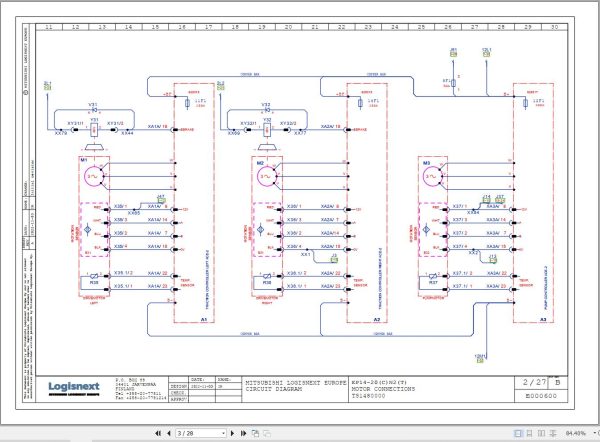Click the previous view icon
The height and width of the screenshot is (442, 600).
(255, 433)
